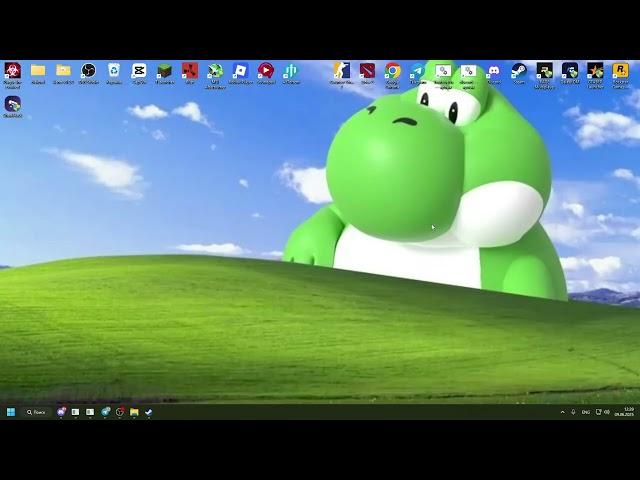The width and height of the screenshot is (640, 480).
Task: Open the Rockstar R shortcut with green shield
Action: click(544, 71)
